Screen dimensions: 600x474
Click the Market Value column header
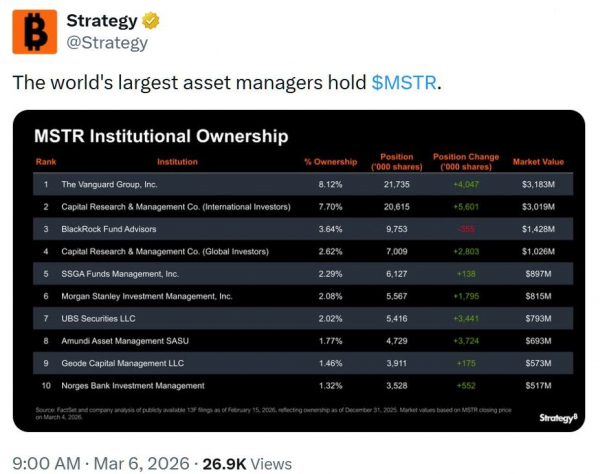[538, 162]
